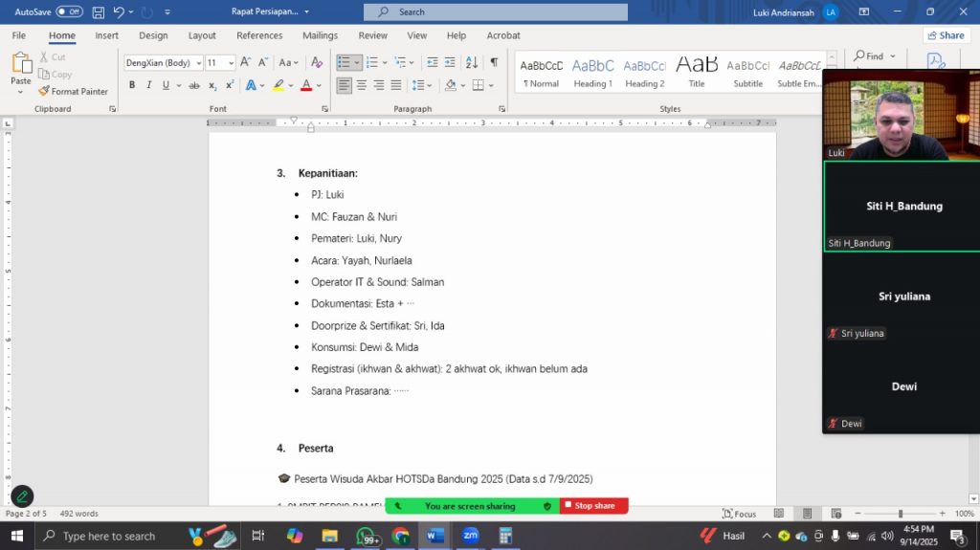Click the Format Painter tool
Viewport: 980px width, 550px height.
[74, 92]
